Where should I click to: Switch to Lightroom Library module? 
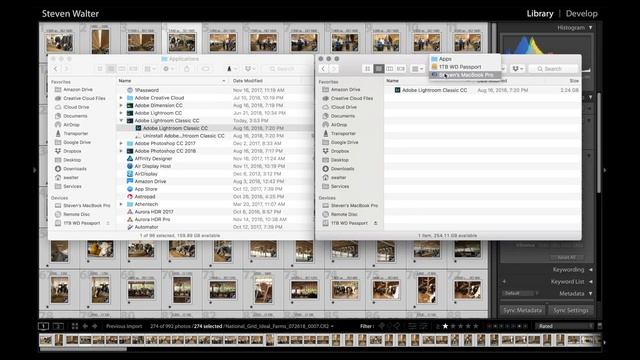(540, 14)
